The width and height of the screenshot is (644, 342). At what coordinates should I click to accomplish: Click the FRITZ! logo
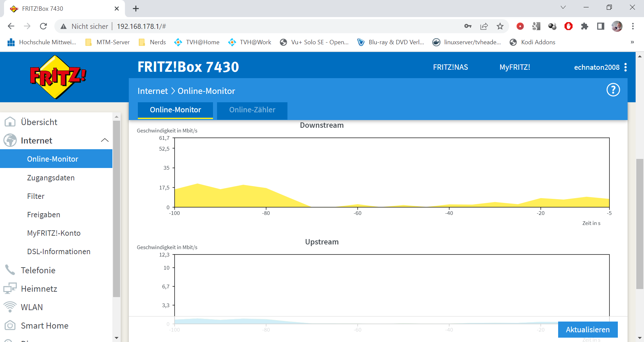pos(58,77)
